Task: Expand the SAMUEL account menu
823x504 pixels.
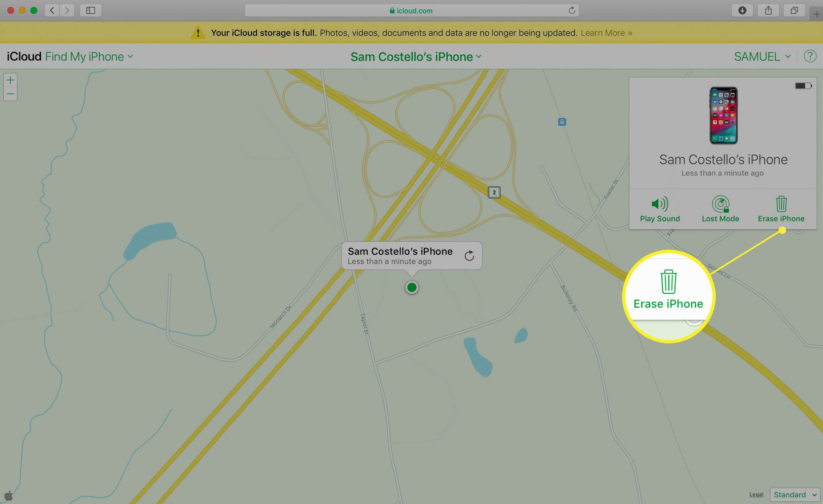Action: [762, 56]
